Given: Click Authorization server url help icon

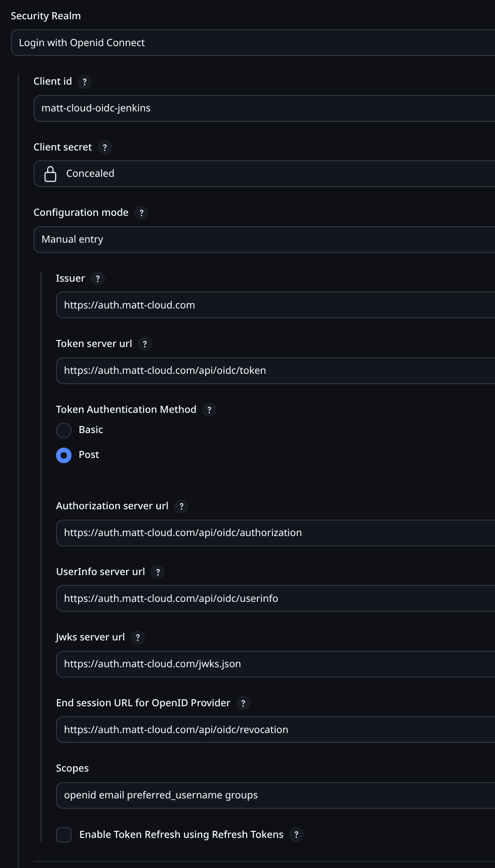Looking at the screenshot, I should click(181, 506).
